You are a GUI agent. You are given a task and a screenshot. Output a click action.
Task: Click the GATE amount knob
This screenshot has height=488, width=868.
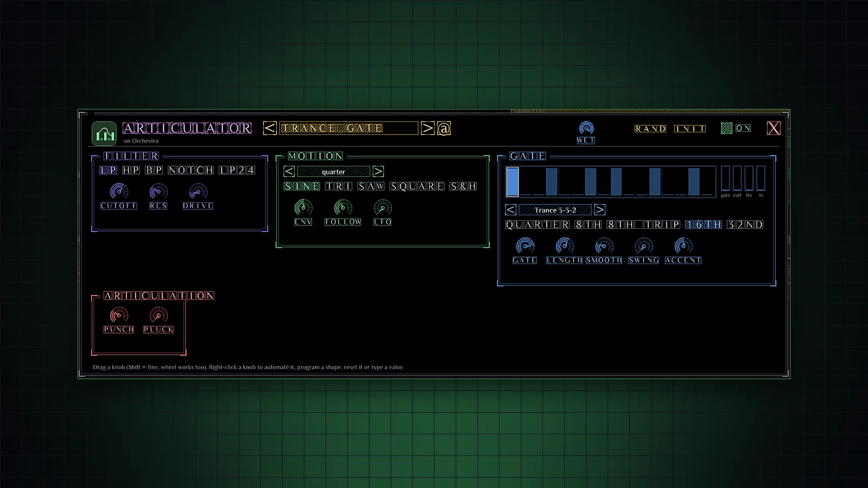525,246
